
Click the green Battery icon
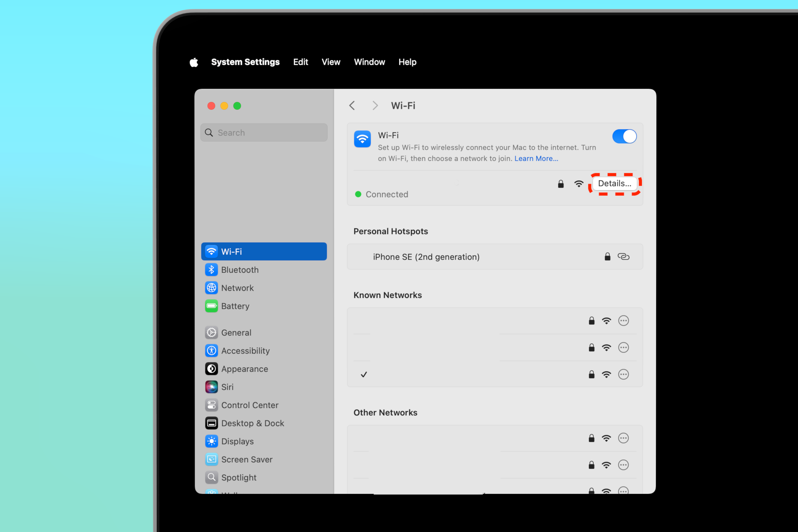211,306
